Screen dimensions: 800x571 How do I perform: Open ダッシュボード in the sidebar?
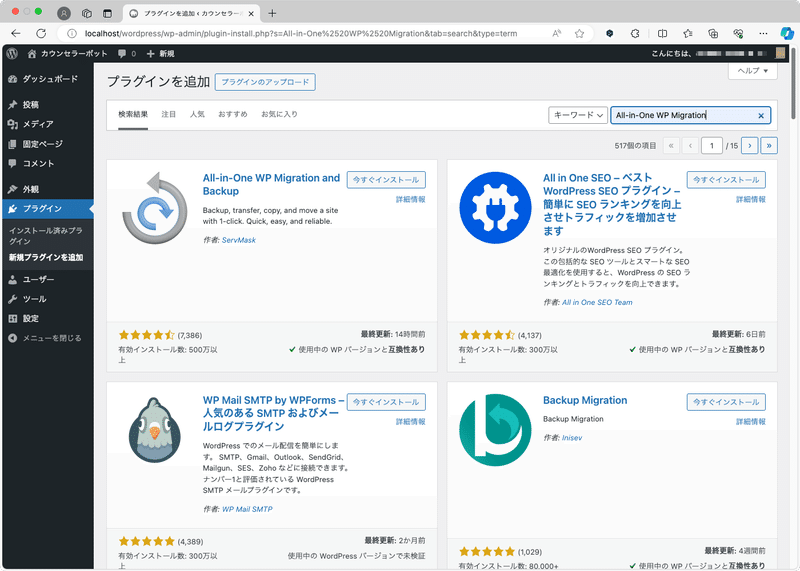point(47,79)
